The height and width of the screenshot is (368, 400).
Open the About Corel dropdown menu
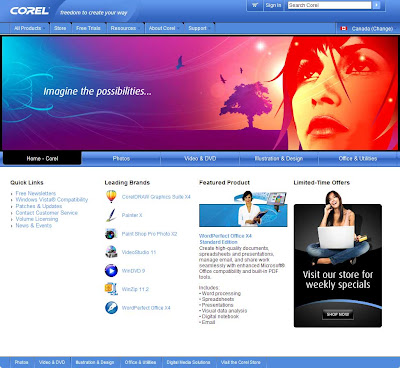tap(164, 28)
